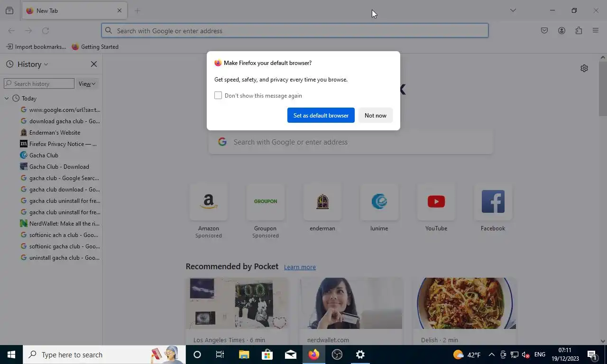This screenshot has width=607, height=364.
Task: Open the 42°F weather widget
Action: pyautogui.click(x=467, y=355)
